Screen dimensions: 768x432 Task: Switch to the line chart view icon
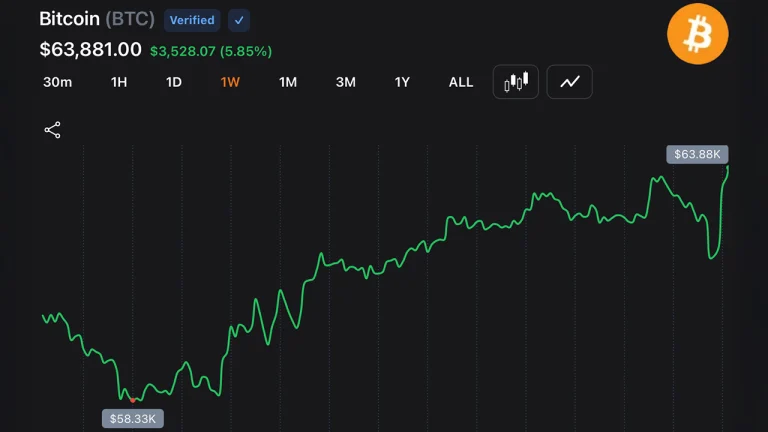pos(569,82)
